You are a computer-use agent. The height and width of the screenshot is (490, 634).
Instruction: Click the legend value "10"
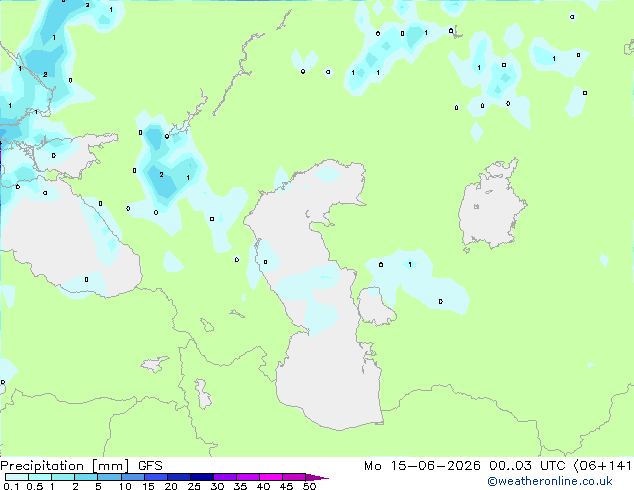click(125, 486)
